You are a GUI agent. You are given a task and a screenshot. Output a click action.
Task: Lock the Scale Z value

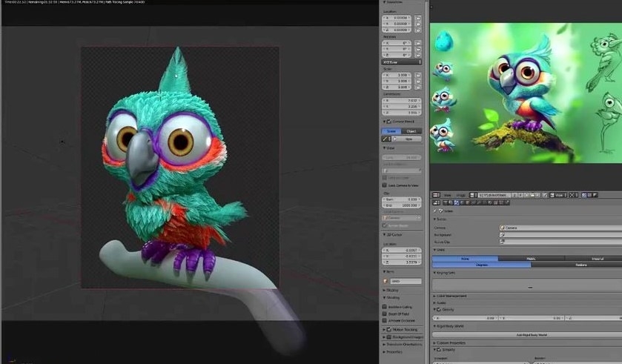418,87
